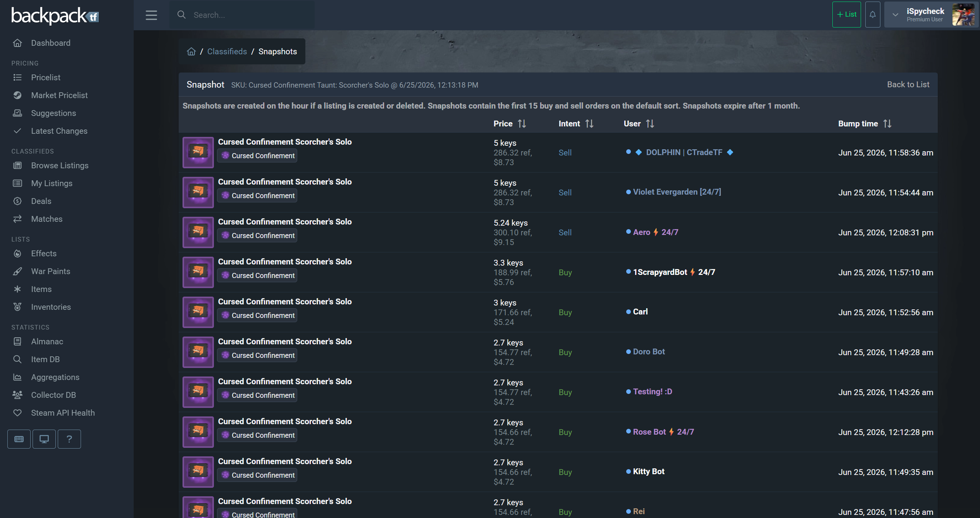This screenshot has height=518, width=980.
Task: Click the Suggestions icon in sidebar
Action: (x=17, y=113)
